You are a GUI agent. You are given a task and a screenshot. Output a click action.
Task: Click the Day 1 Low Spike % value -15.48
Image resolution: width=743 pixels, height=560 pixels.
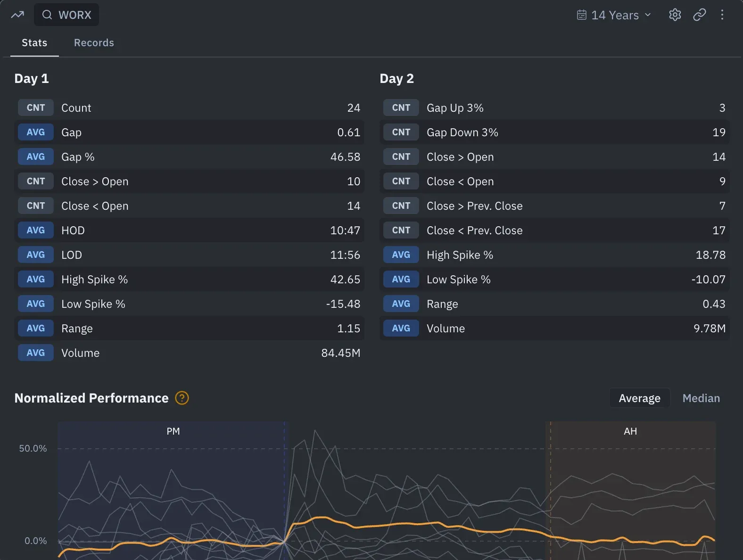[343, 304]
